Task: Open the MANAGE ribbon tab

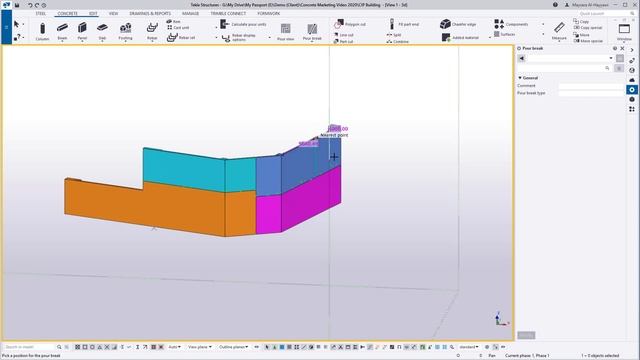Action: 190,13
